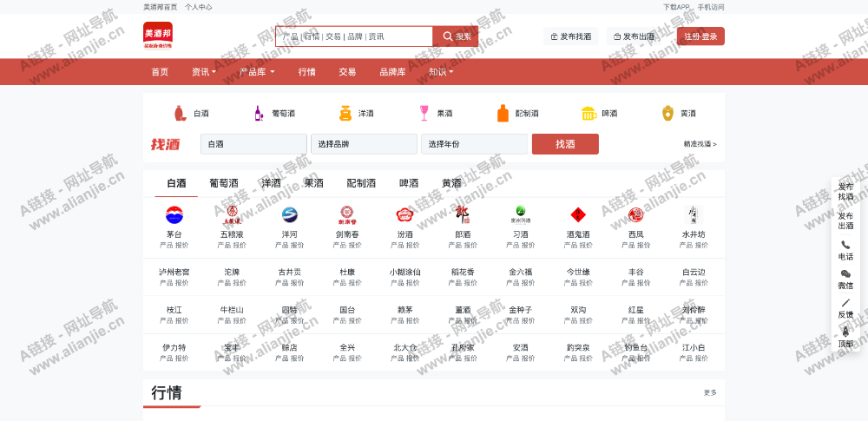Open the 洋河 brand logo
Image resolution: width=868 pixels, height=421 pixels.
pos(290,215)
